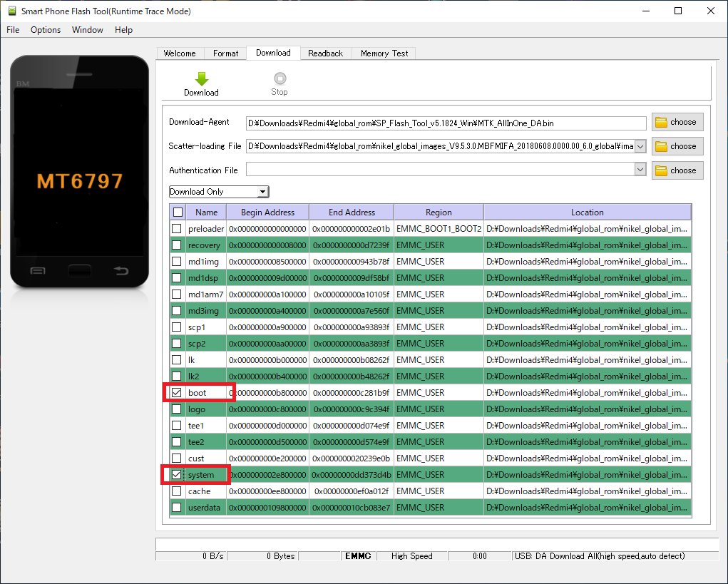The image size is (728, 584).
Task: Click the folder icon next to Authentication choose
Action: tap(661, 170)
